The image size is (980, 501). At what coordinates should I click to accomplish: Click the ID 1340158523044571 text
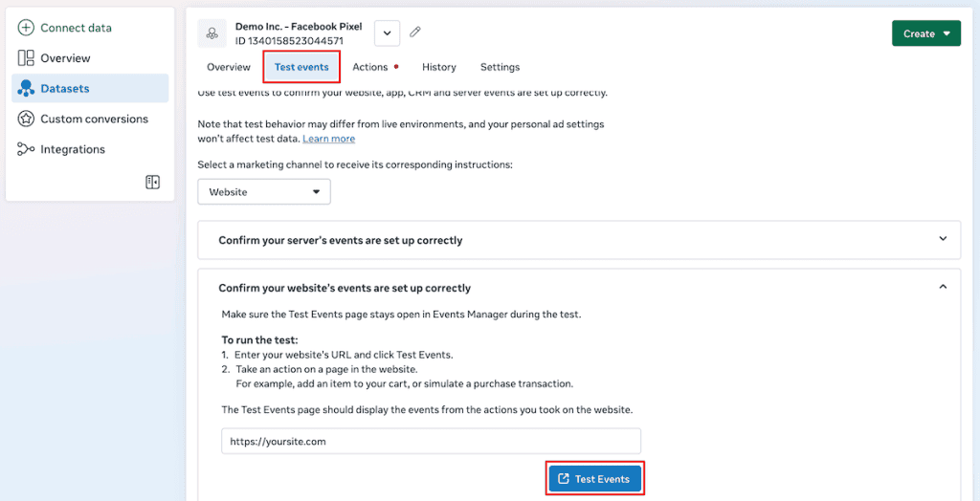289,41
